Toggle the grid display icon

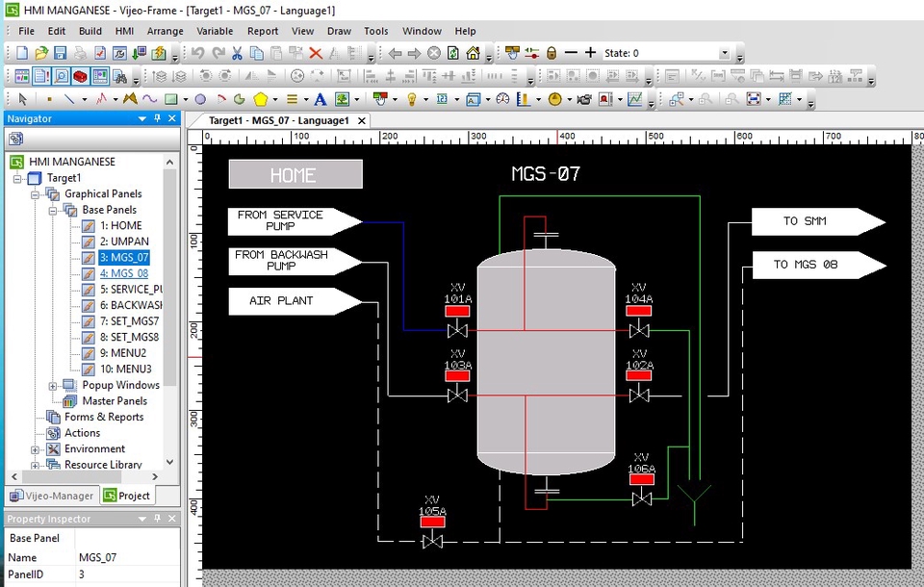(x=785, y=99)
